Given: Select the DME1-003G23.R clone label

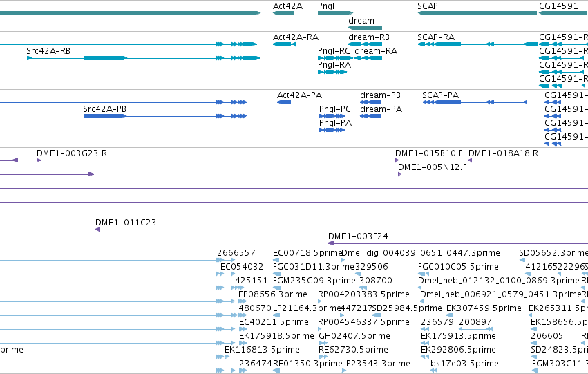Looking at the screenshot, I should pyautogui.click(x=72, y=153).
